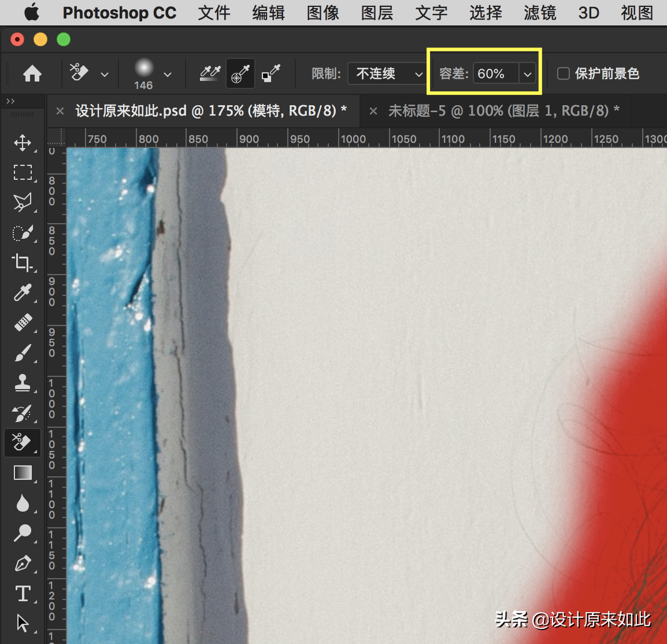
Task: Open the 图层 menu
Action: [377, 13]
